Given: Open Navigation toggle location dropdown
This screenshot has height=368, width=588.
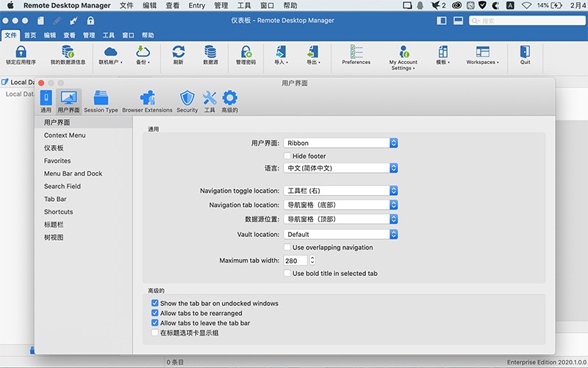Looking at the screenshot, I should [340, 191].
